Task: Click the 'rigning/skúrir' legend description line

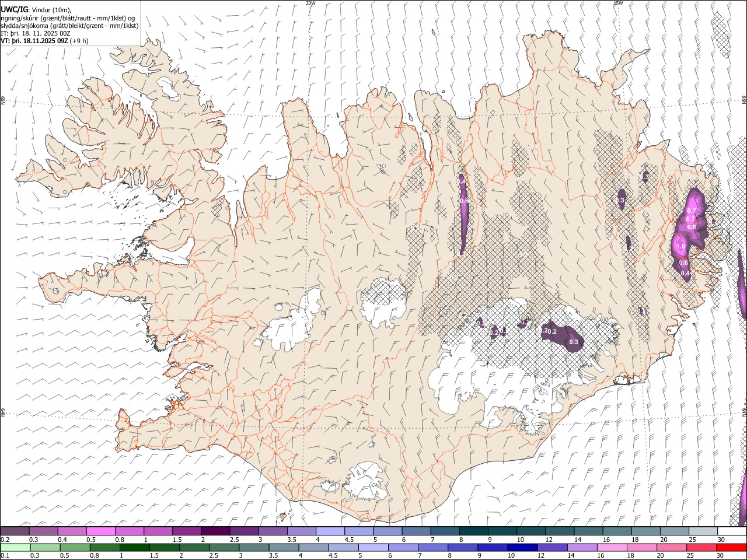Action: [68, 18]
